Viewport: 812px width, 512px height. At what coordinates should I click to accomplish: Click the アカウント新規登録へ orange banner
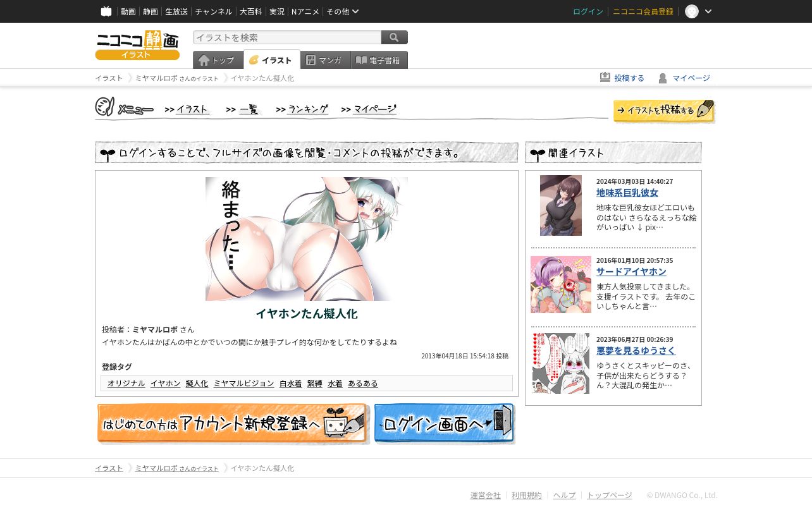pos(233,424)
